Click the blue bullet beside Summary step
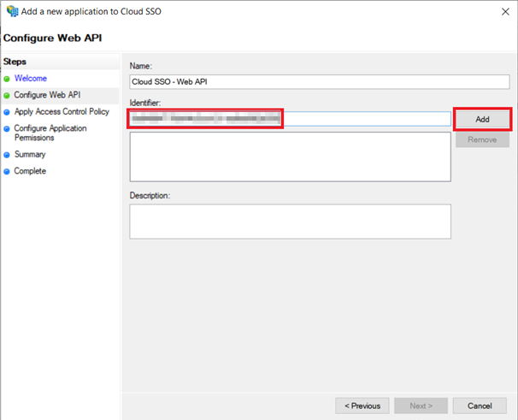This screenshot has height=420, width=518. pyautogui.click(x=7, y=155)
